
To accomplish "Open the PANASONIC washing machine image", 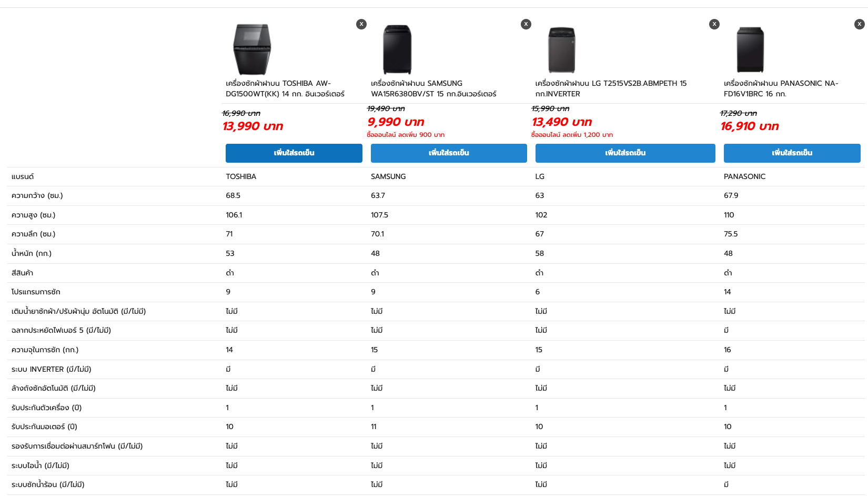I will point(750,50).
